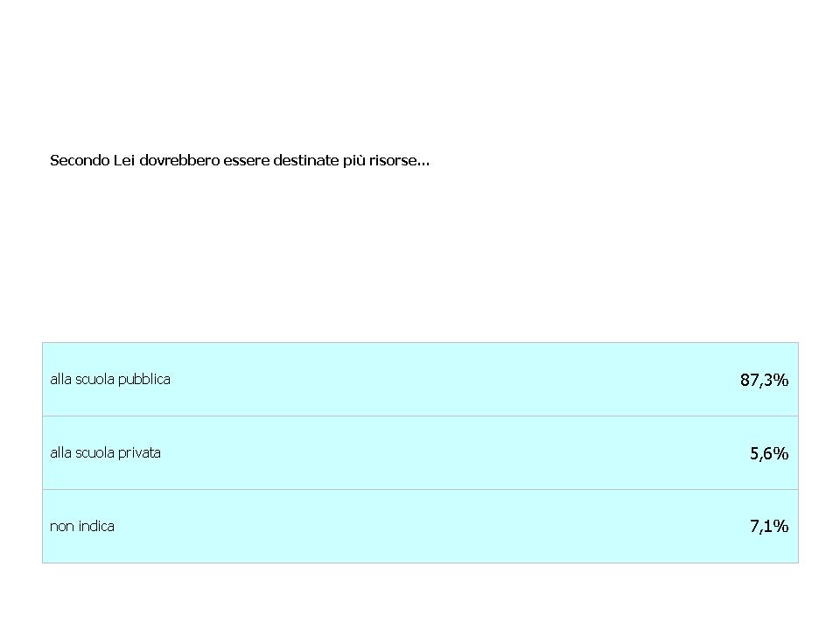Click the 5,6% value
Screen dimensions: 840x630
point(769,453)
